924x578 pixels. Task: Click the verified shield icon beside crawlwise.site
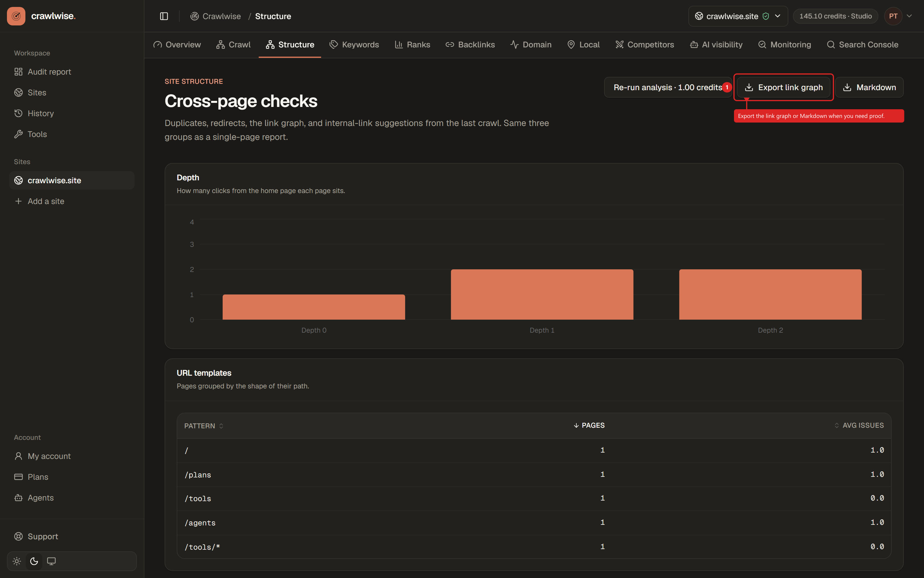point(765,16)
